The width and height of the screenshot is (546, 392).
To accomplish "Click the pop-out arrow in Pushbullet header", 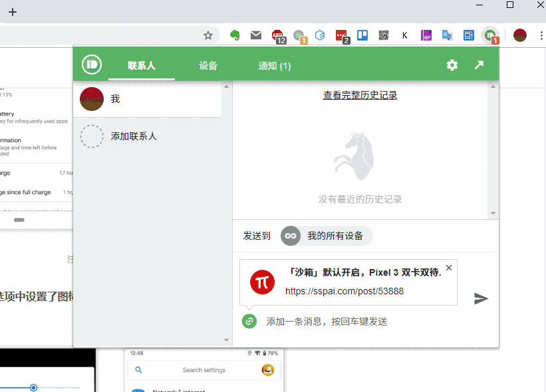I will click(479, 65).
